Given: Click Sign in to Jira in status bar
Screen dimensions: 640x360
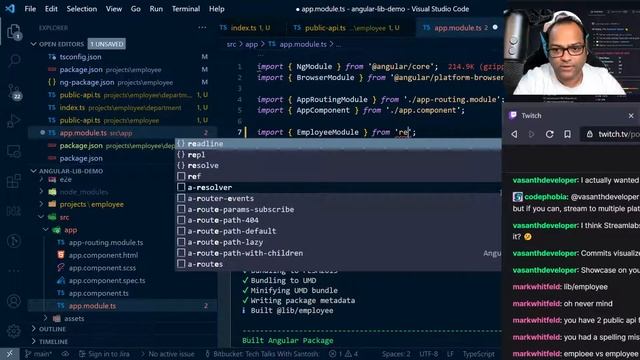Looking at the screenshot, I should pyautogui.click(x=104, y=354).
